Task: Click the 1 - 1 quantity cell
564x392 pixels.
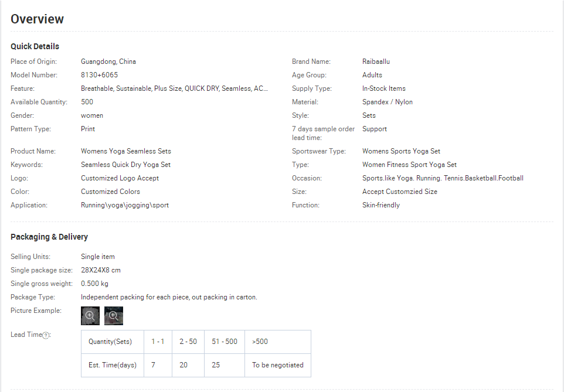Action: tap(158, 342)
